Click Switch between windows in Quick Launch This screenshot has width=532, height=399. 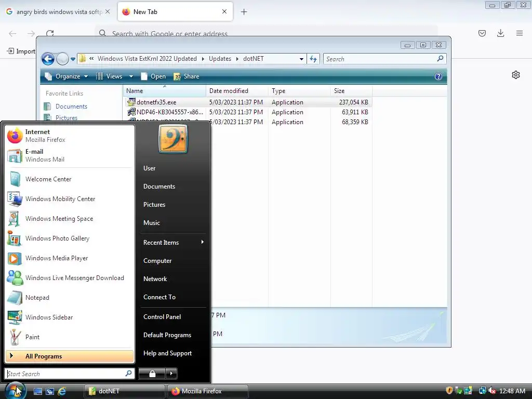pos(50,391)
